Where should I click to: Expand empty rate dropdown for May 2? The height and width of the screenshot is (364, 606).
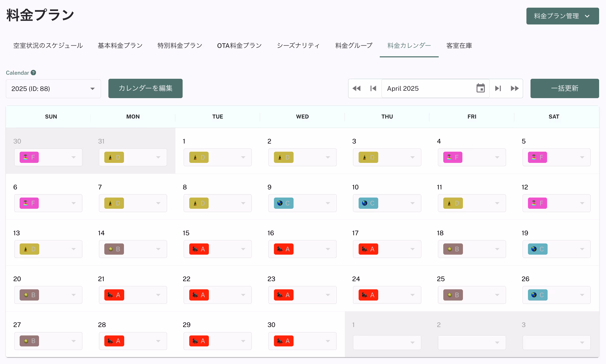click(x=497, y=343)
